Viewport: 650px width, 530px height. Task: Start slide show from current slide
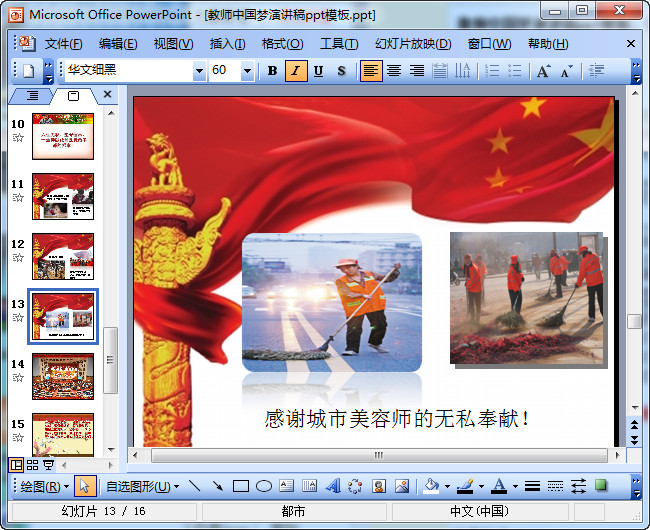point(49,465)
